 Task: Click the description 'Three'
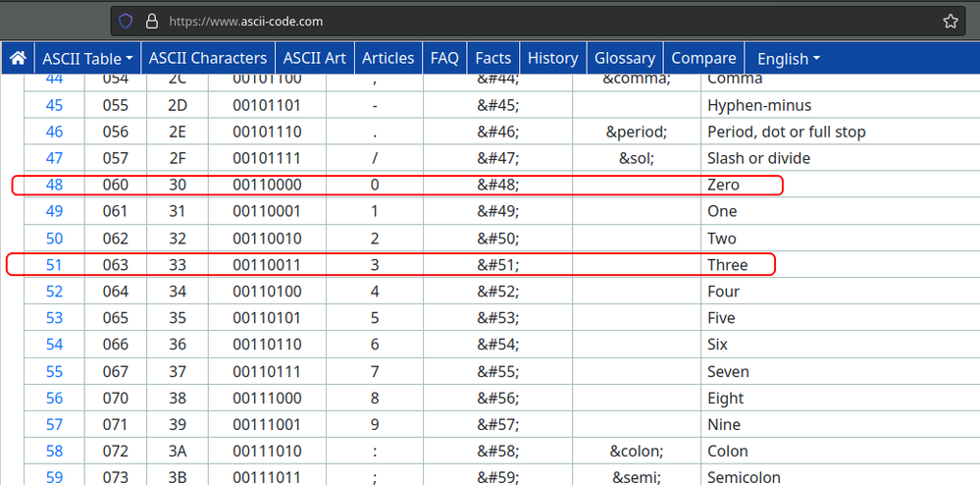pos(728,265)
